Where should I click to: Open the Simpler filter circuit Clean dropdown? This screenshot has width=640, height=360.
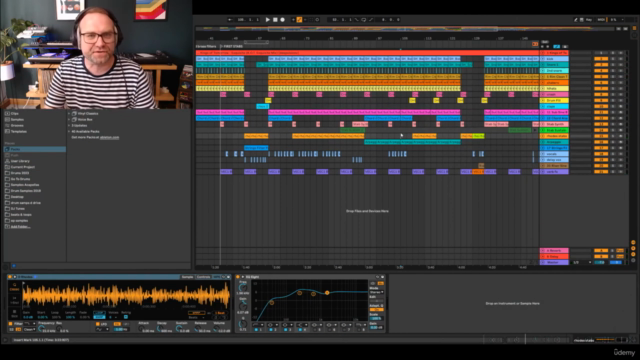[x=29, y=329]
